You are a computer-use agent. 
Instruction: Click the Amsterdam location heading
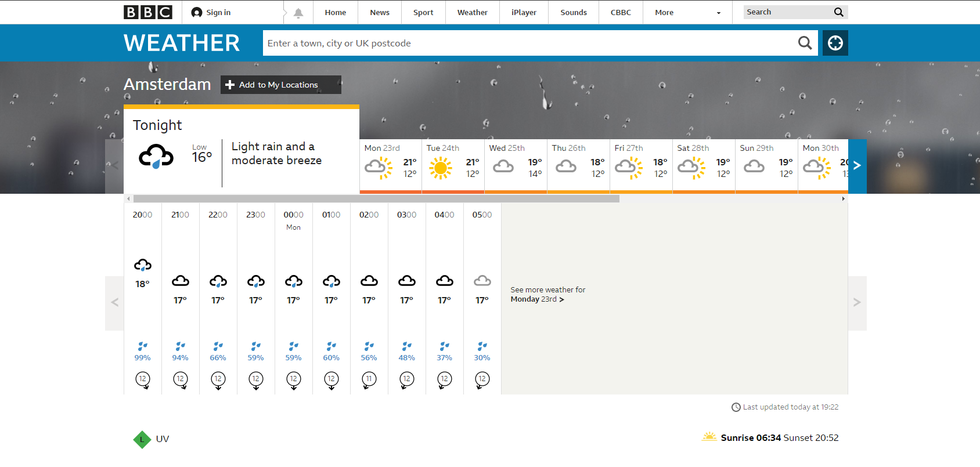[167, 84]
